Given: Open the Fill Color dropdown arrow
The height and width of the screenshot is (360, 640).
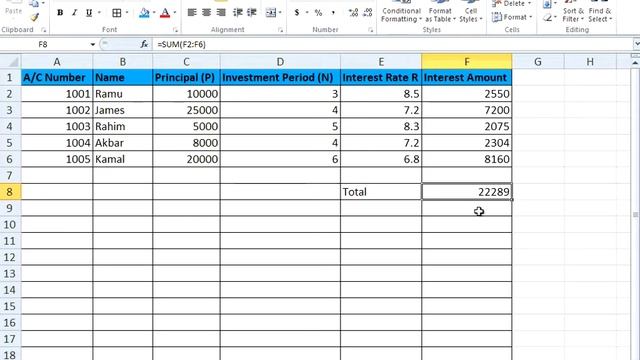Looking at the screenshot, I should coord(154,13).
